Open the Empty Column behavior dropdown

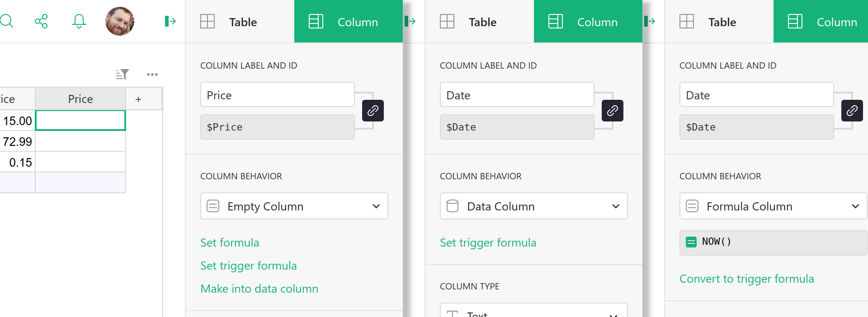pyautogui.click(x=294, y=206)
